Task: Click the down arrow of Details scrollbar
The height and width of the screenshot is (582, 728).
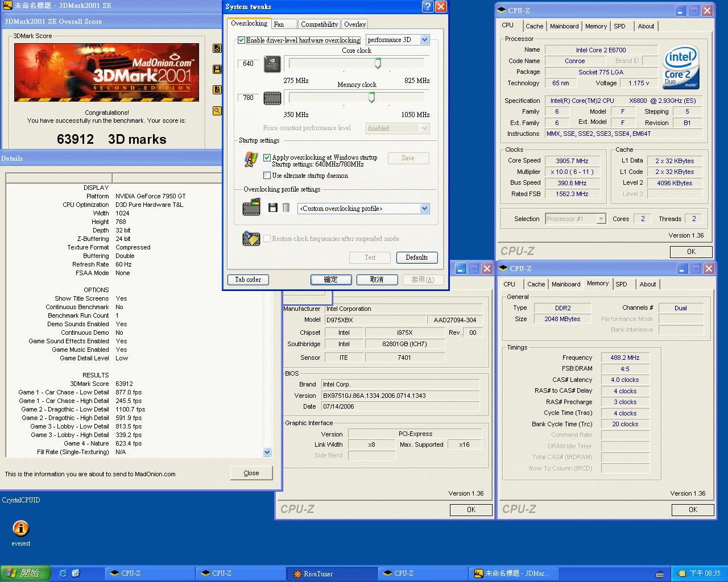Action: pyautogui.click(x=267, y=452)
